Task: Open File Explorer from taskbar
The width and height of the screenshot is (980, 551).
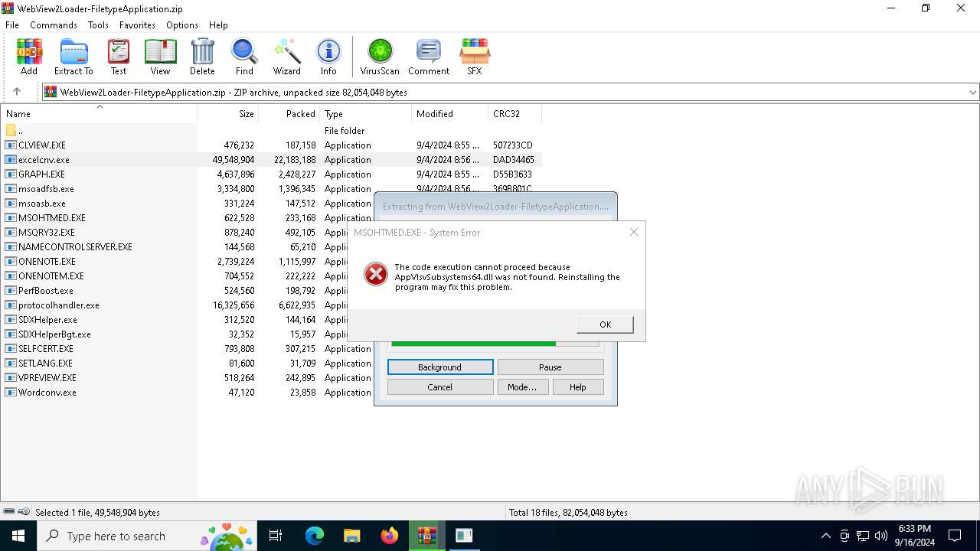Action: (352, 536)
